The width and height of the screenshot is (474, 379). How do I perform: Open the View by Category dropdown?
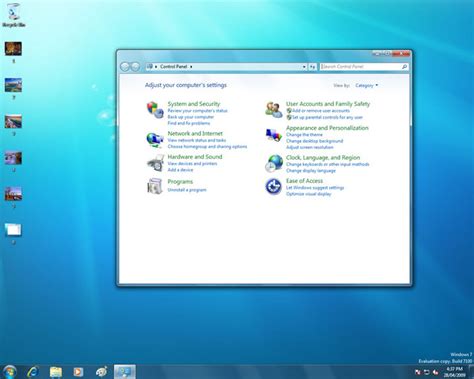366,85
